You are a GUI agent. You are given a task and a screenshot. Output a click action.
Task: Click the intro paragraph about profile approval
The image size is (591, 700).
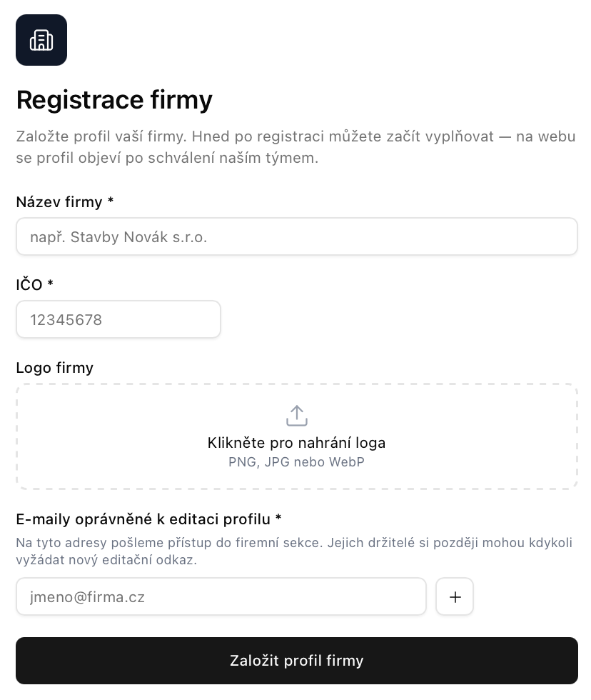295,147
